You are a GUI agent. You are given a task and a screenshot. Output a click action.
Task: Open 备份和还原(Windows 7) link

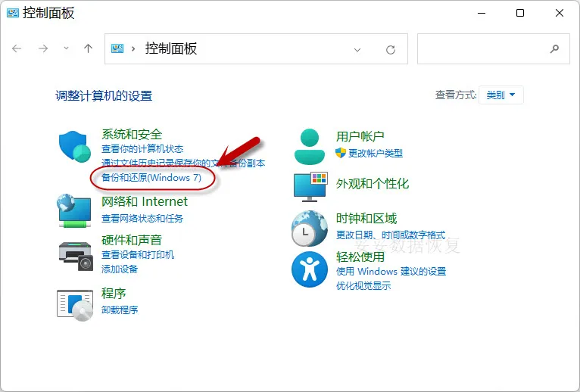click(x=151, y=177)
